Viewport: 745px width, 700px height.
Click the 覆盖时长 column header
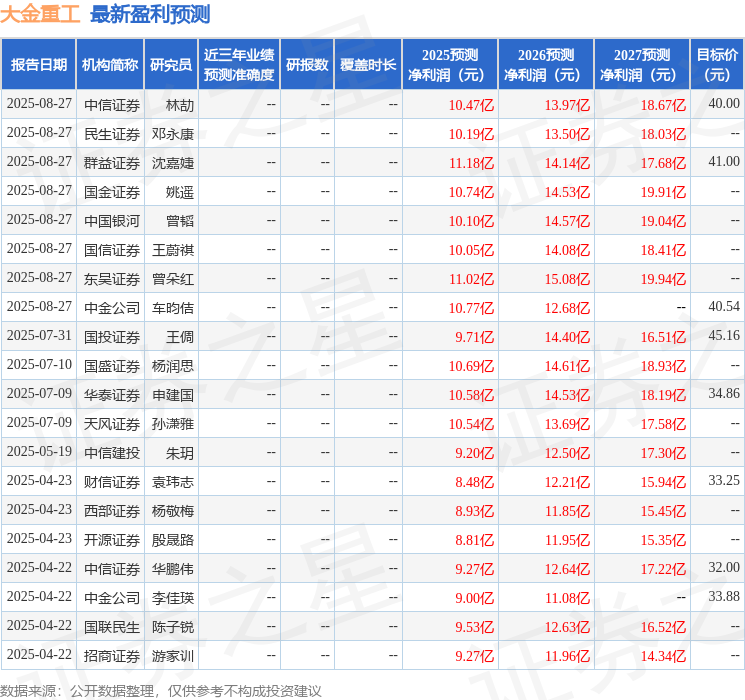pos(368,65)
